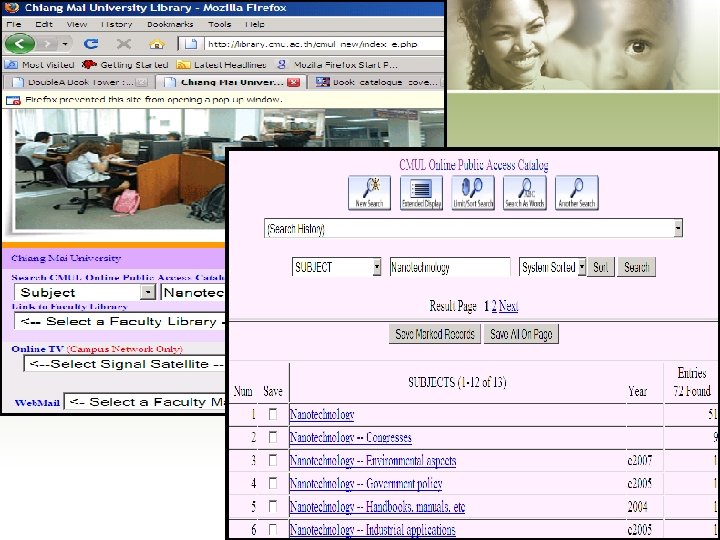Open Nanotechnology -- Environmental aspects link

[x=373, y=461]
